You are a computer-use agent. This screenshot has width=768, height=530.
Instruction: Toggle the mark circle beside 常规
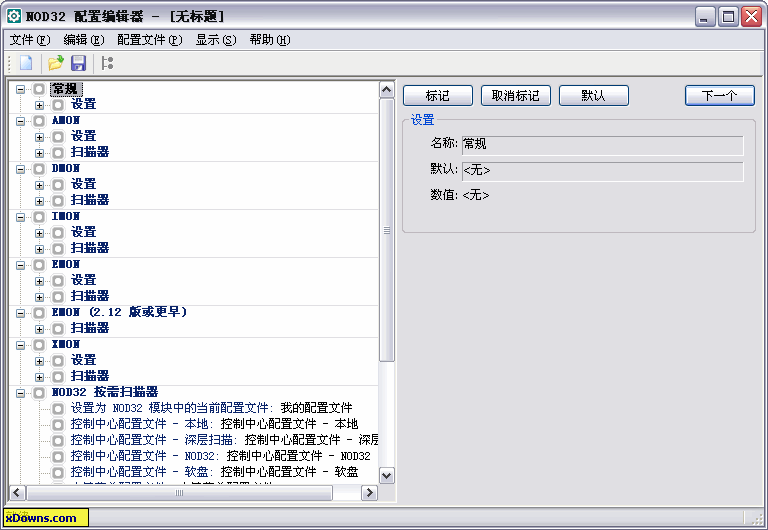pyautogui.click(x=39, y=89)
